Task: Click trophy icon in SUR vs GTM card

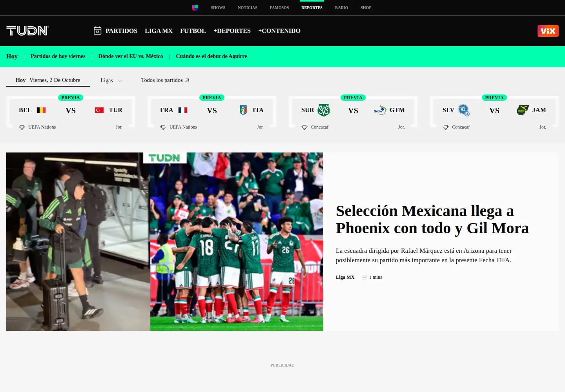Action: click(x=304, y=127)
